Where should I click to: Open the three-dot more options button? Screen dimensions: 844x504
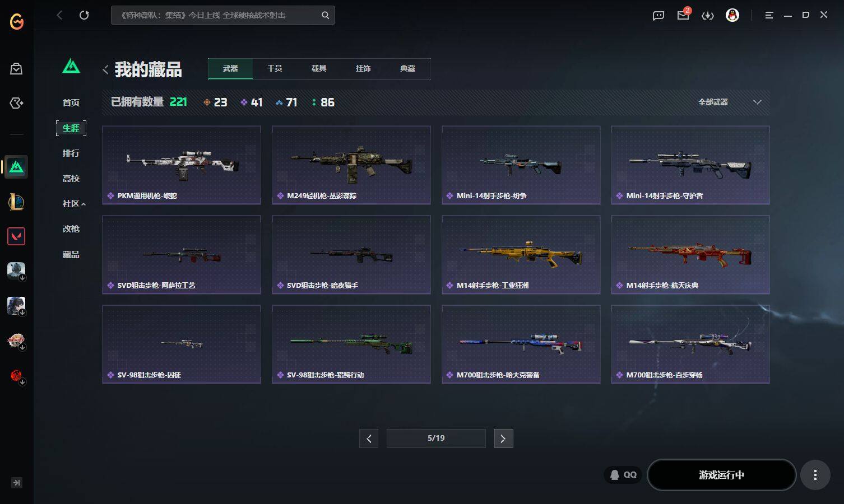(x=815, y=475)
